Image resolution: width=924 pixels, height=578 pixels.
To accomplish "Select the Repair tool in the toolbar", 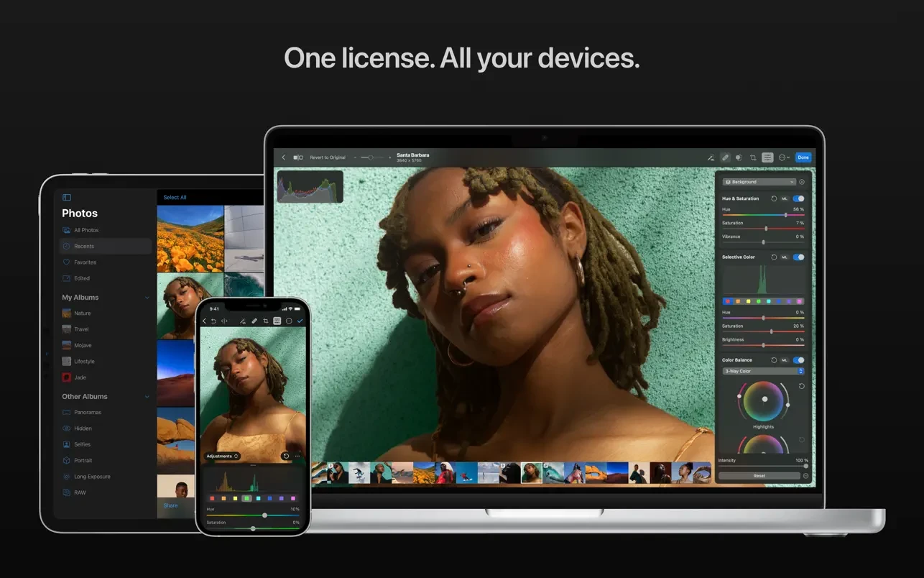I will pos(725,157).
